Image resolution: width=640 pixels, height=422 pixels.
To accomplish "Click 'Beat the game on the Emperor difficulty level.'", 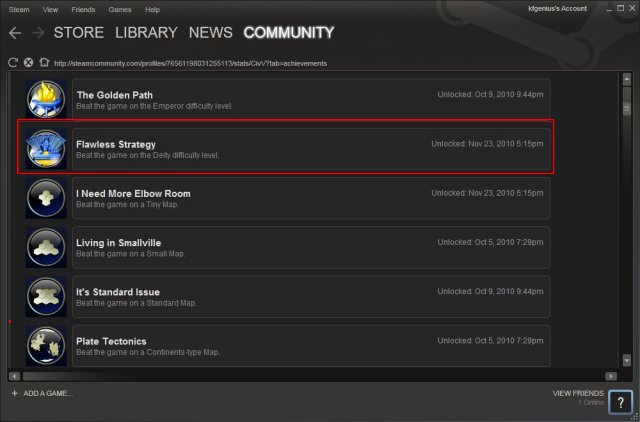I will [x=154, y=106].
